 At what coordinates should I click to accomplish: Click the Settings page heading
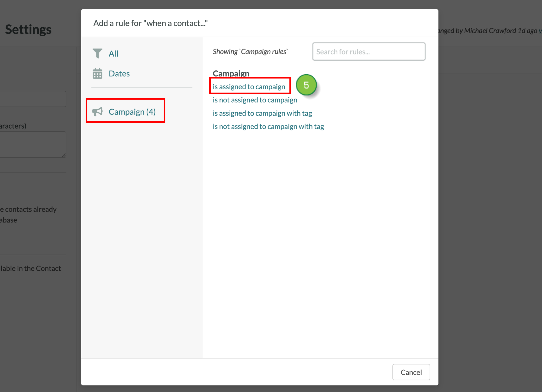(x=28, y=29)
